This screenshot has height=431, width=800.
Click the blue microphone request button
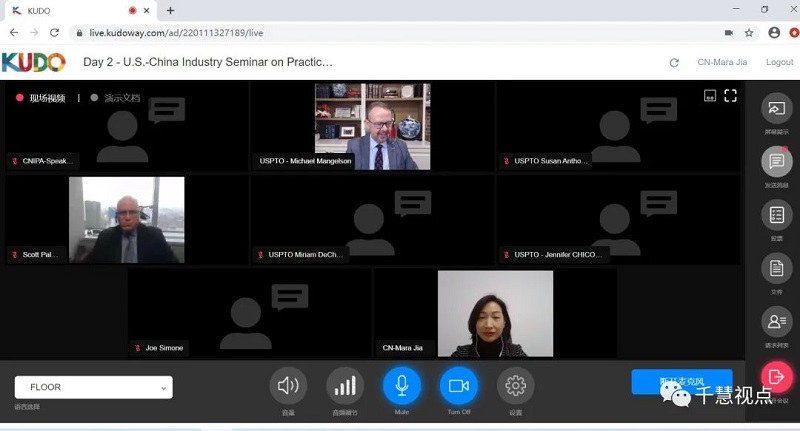(x=682, y=382)
